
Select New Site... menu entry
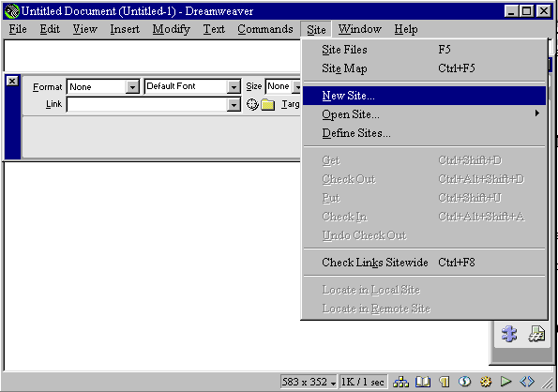(x=424, y=96)
